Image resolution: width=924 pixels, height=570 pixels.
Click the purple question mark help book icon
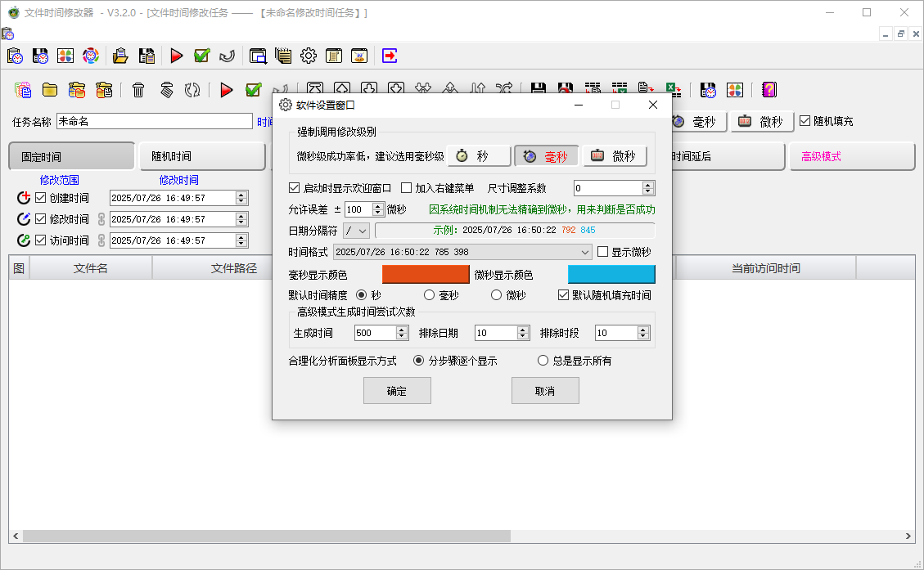768,90
